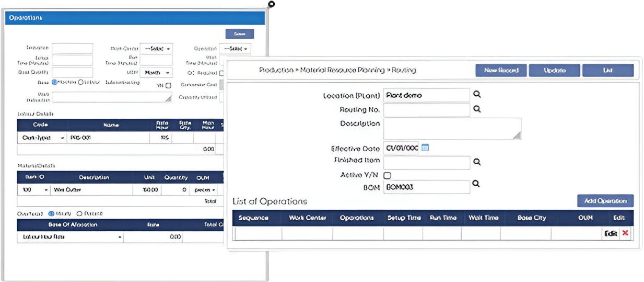Screen dimensions: 644x282
Task: Click the Routing breadcrumb path
Action: point(337,70)
